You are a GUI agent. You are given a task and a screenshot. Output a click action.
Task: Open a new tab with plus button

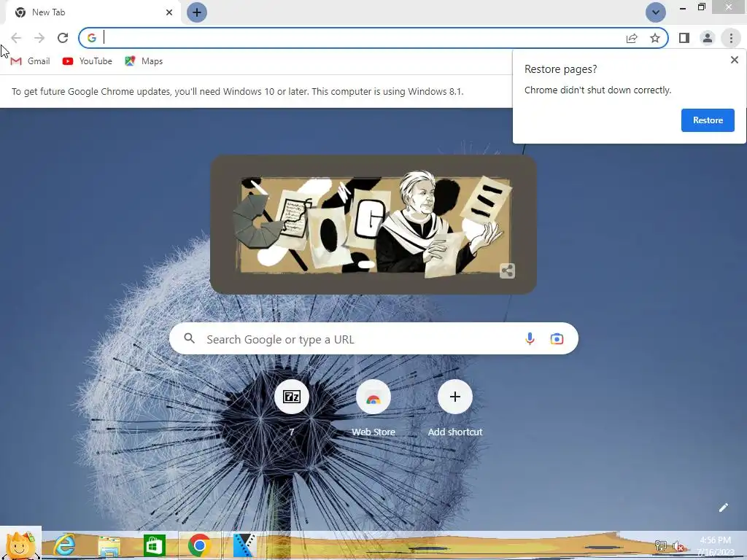[197, 12]
